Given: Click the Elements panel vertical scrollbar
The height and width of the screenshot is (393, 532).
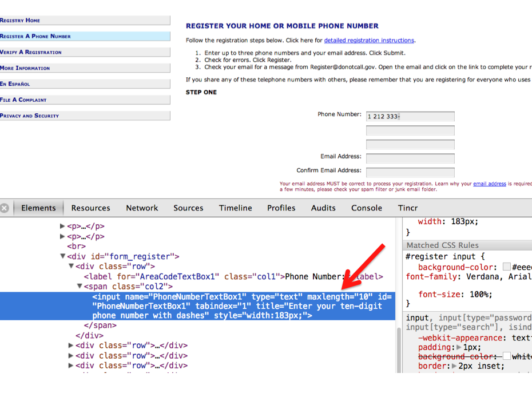Looking at the screenshot, I should coord(398,343).
